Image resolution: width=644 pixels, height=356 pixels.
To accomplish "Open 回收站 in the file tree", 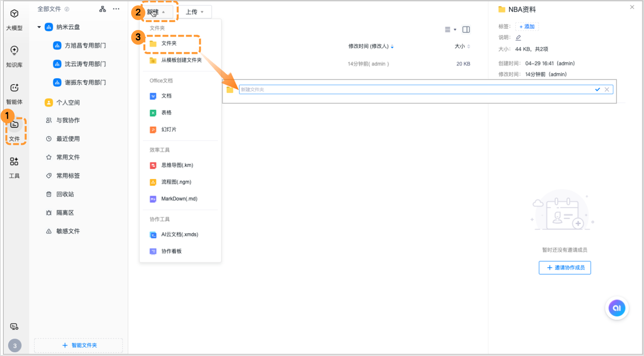I will point(65,194).
